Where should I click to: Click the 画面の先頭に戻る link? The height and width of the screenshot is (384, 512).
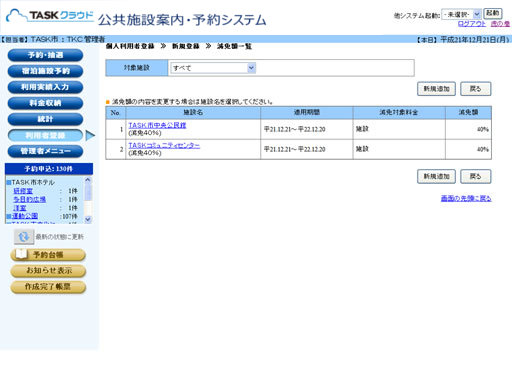coord(466,198)
